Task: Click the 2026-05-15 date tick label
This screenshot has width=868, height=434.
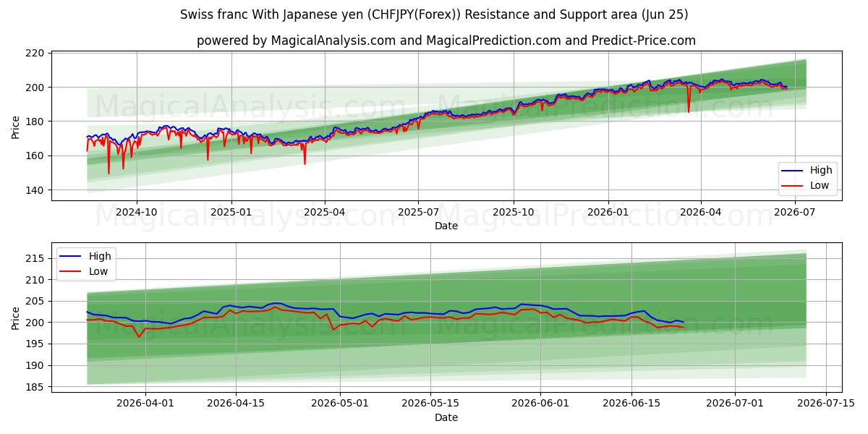Action: (432, 404)
